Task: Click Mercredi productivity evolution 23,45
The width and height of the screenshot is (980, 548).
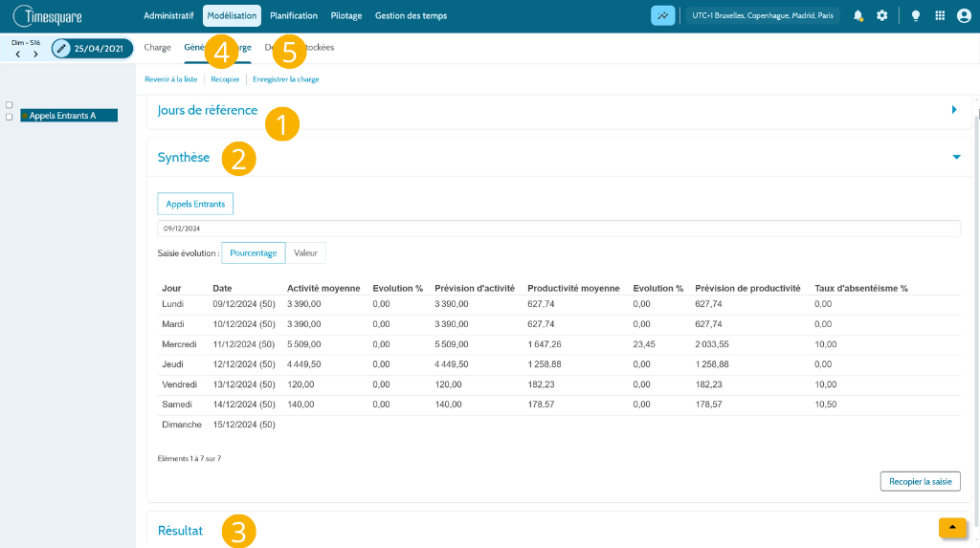Action: 644,344
